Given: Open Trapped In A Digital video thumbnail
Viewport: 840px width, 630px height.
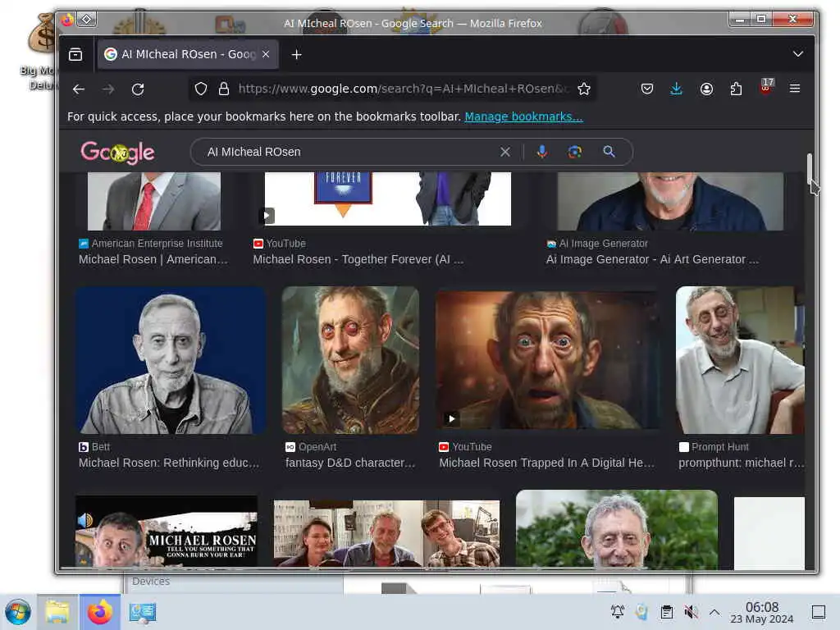Looking at the screenshot, I should click(547, 360).
